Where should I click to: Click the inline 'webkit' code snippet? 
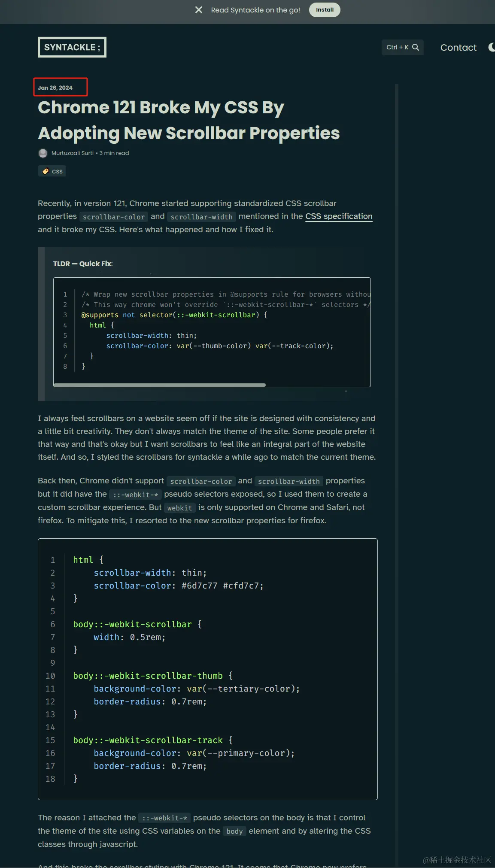click(x=179, y=508)
